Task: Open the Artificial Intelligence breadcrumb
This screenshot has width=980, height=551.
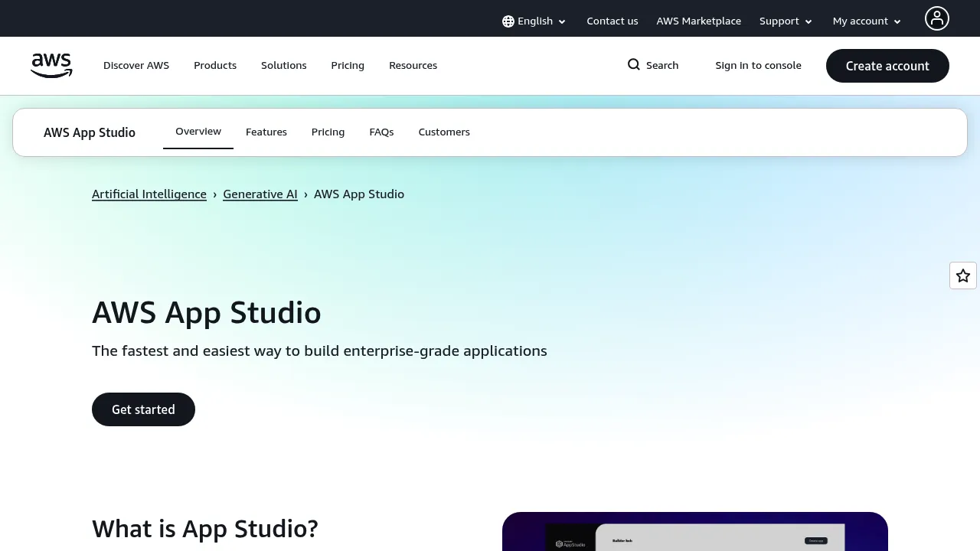Action: click(x=149, y=194)
